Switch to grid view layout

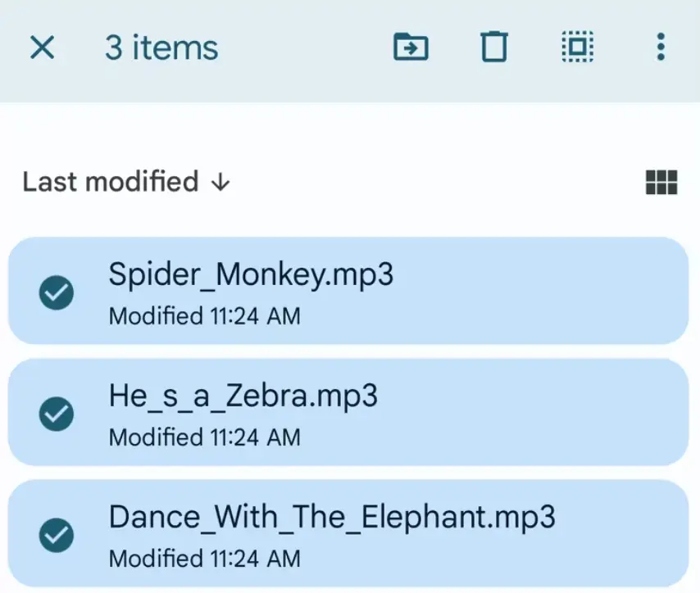click(x=661, y=182)
